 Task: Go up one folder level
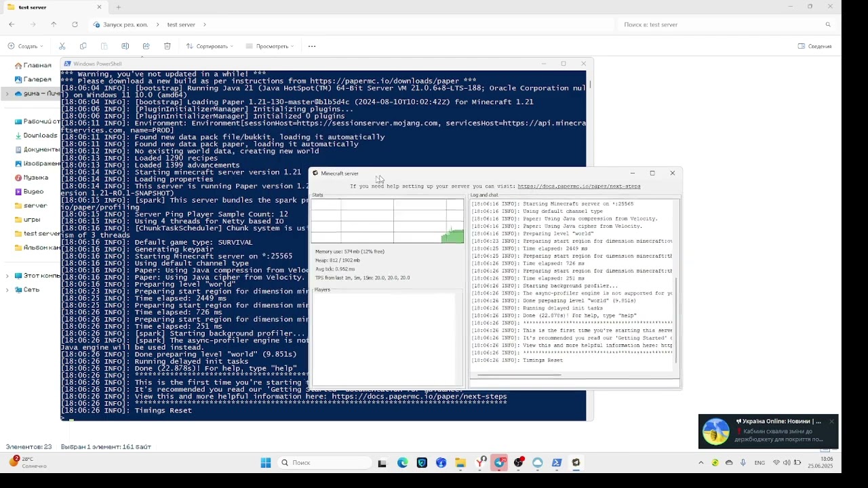tap(54, 24)
